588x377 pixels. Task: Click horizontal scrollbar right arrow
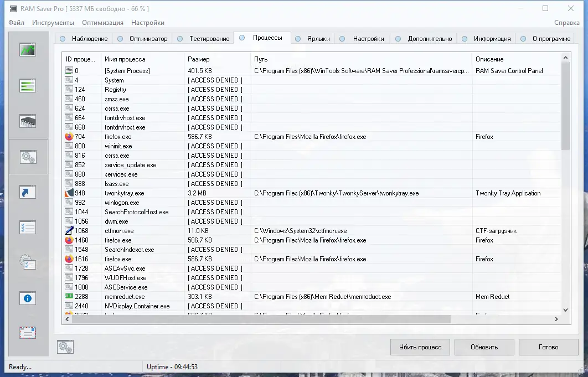pos(556,319)
